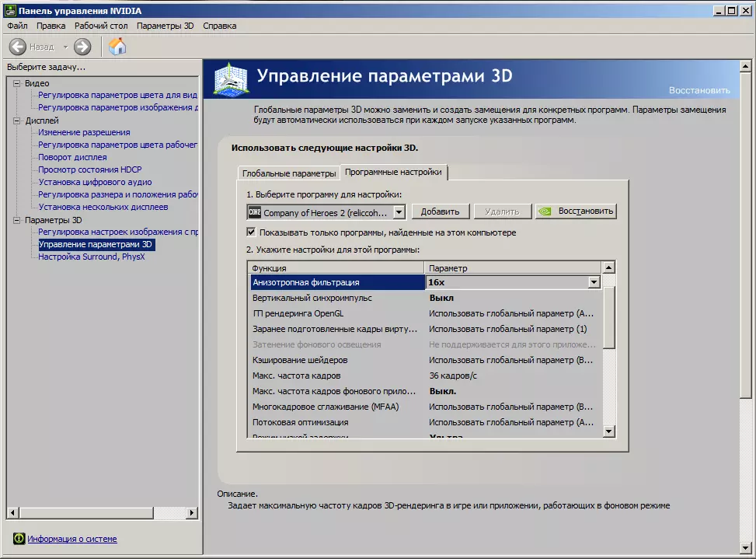Screen dimensions: 756x559
Task: Select Потоковая оптимизация setting row
Action: click(x=425, y=422)
